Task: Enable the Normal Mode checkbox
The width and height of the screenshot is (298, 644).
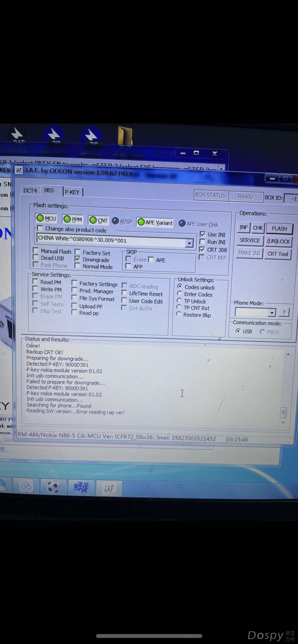Action: pos(77,266)
